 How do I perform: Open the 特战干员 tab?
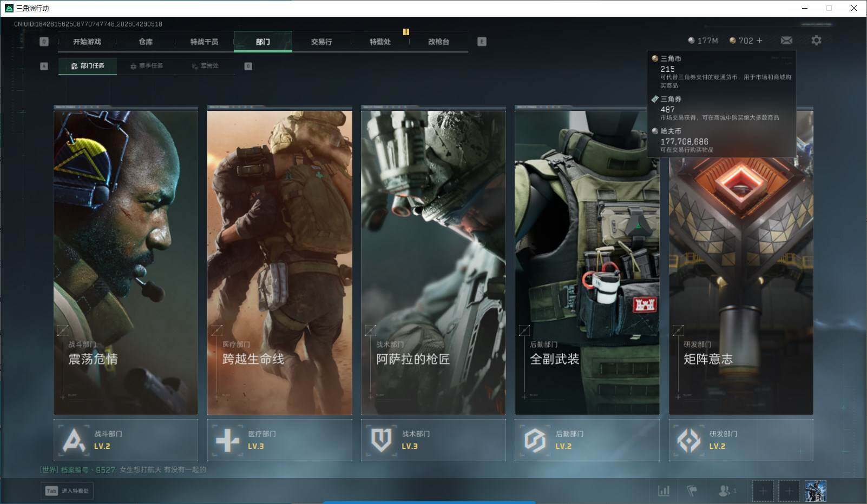[x=204, y=42]
